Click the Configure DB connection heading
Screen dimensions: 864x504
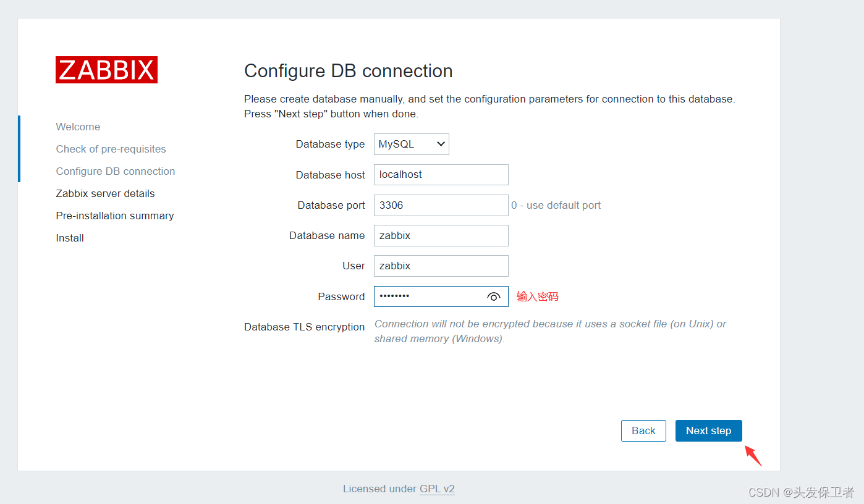pos(349,71)
